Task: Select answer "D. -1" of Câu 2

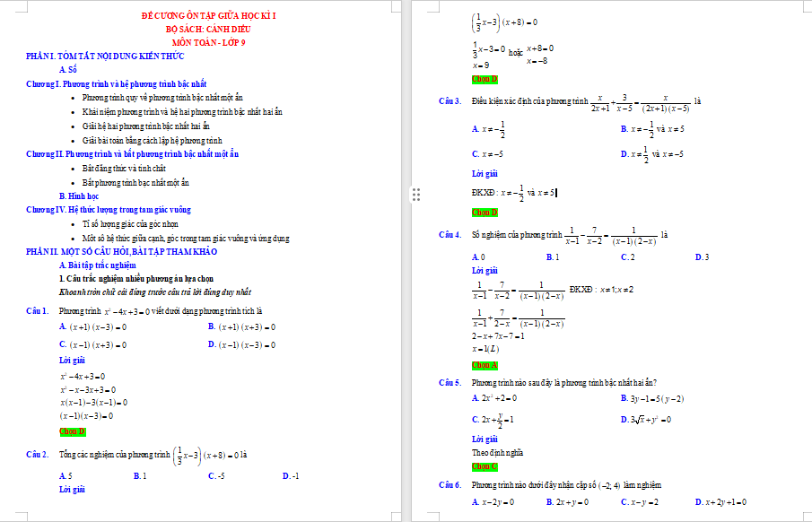Action: coord(291,476)
